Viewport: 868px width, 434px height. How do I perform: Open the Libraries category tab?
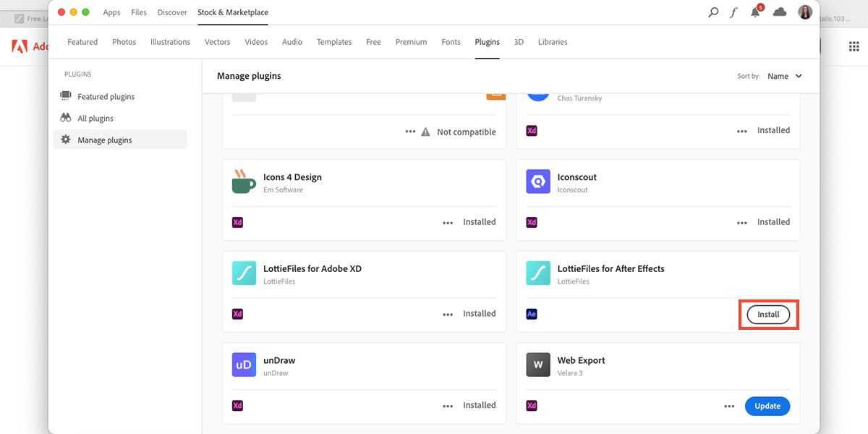point(553,42)
